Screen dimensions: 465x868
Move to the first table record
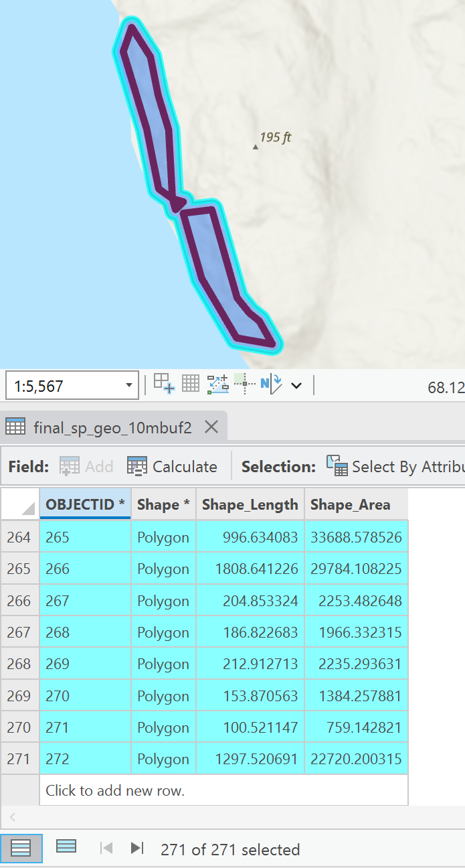106,849
